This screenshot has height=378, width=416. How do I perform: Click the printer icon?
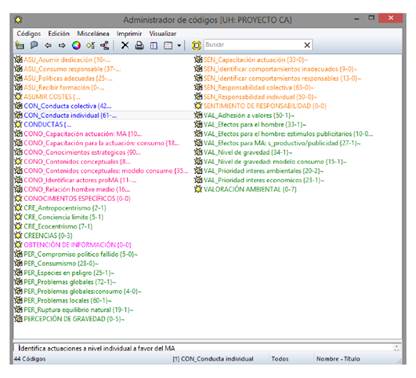139,45
